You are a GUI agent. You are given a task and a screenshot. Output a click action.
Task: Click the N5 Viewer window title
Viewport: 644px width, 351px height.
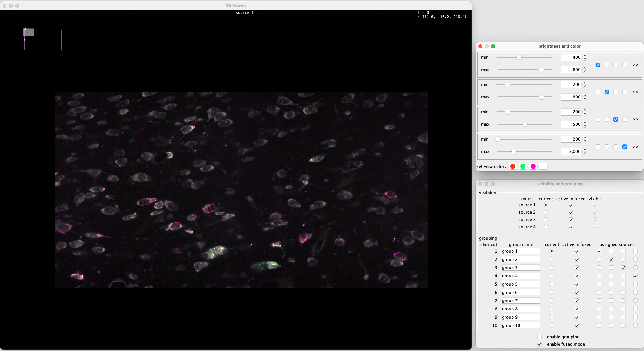[236, 6]
